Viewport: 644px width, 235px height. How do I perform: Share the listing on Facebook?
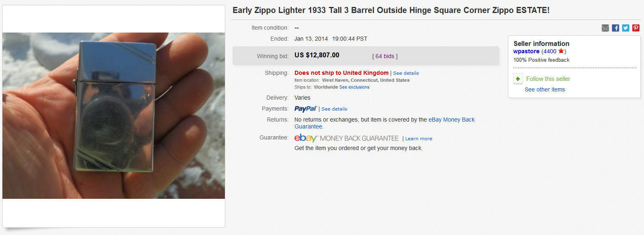tap(615, 28)
